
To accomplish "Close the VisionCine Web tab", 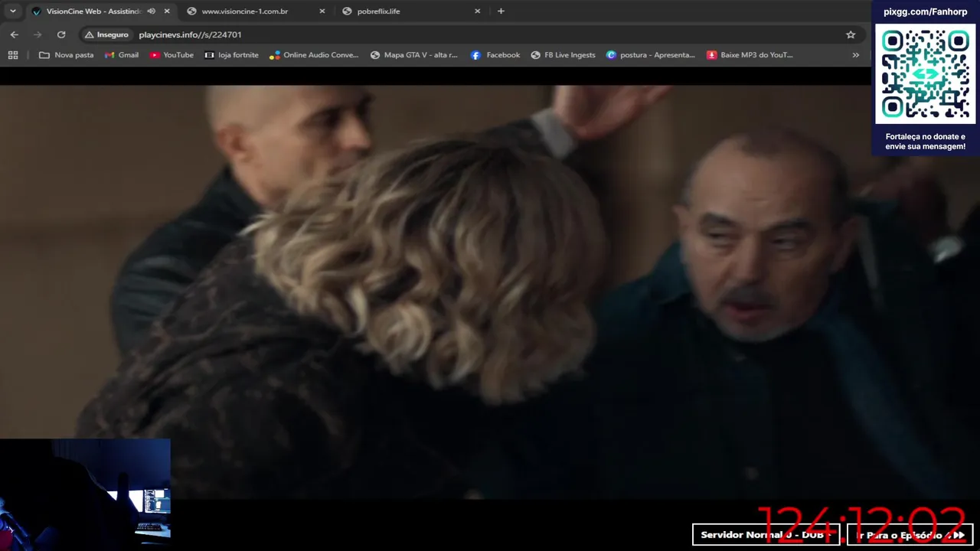I will (167, 11).
